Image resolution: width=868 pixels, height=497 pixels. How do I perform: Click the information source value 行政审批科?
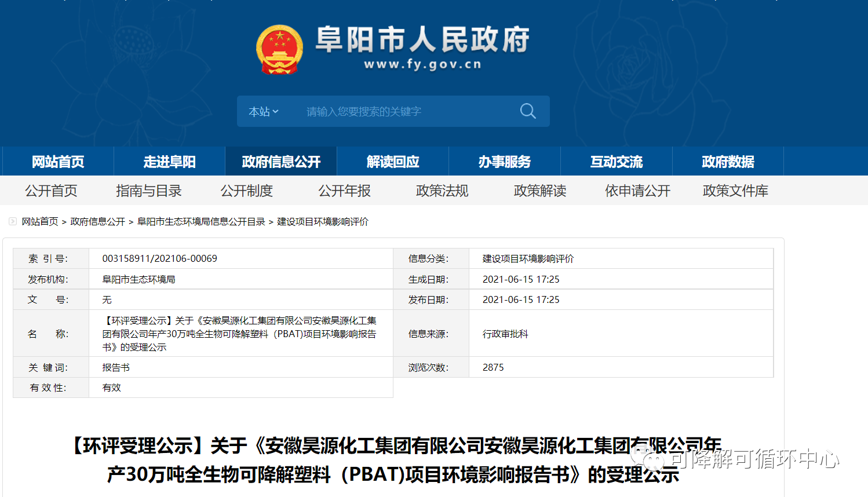click(505, 334)
